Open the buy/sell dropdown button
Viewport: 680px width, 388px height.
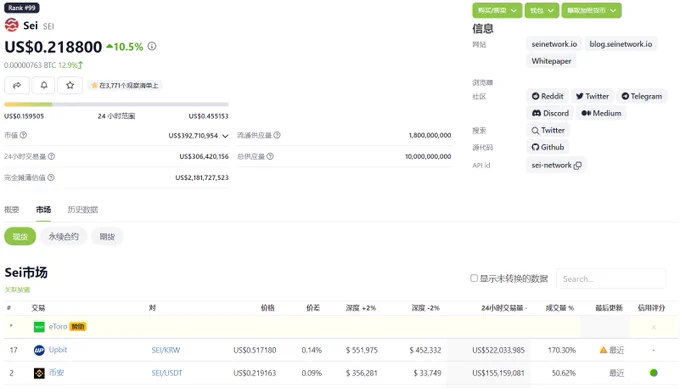[497, 10]
